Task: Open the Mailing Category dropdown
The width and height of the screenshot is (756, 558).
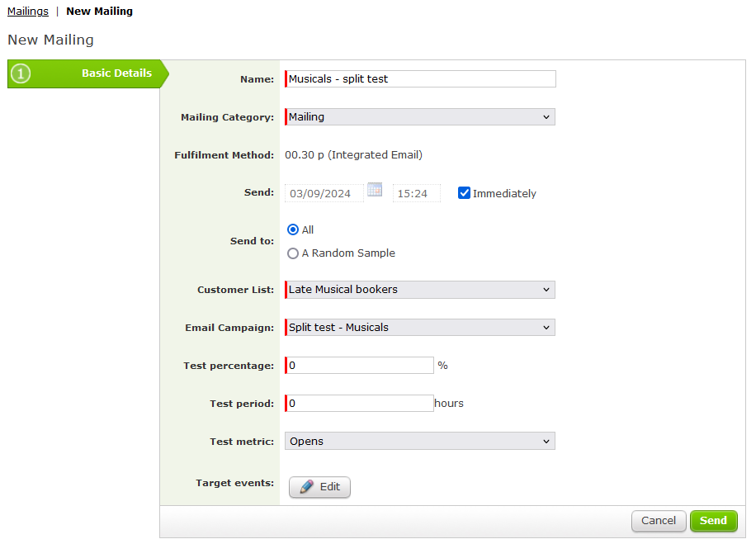Action: point(420,117)
